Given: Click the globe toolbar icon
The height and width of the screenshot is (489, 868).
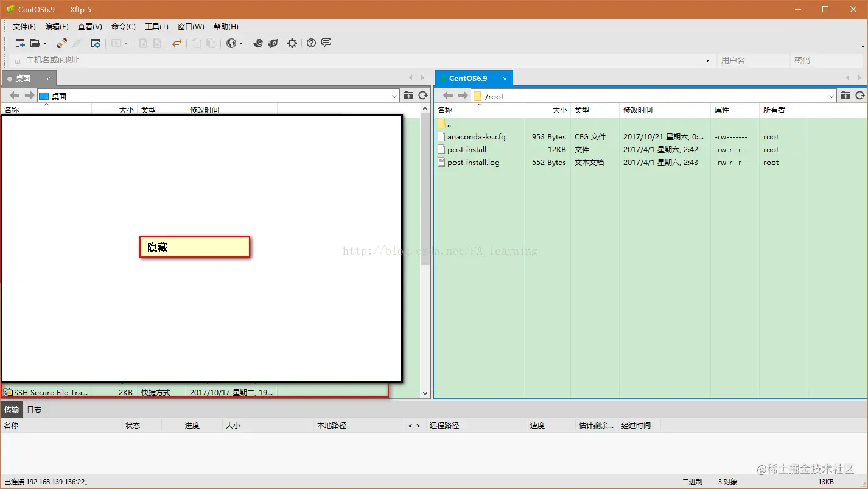Looking at the screenshot, I should (231, 43).
